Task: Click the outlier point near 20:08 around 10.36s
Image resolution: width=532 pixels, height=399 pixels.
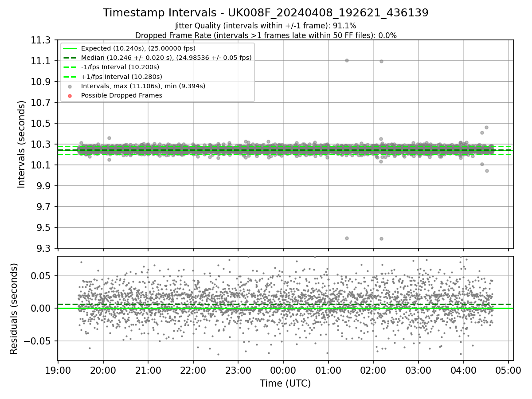Action: 109,138
